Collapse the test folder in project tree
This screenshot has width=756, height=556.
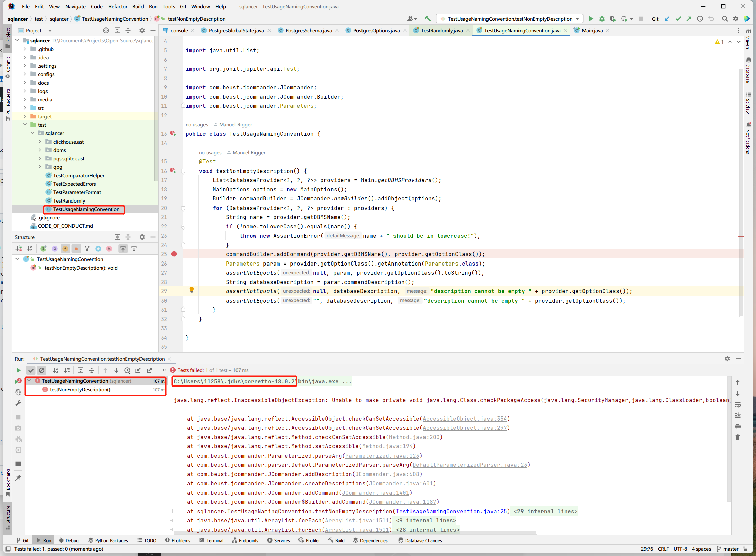pos(25,124)
